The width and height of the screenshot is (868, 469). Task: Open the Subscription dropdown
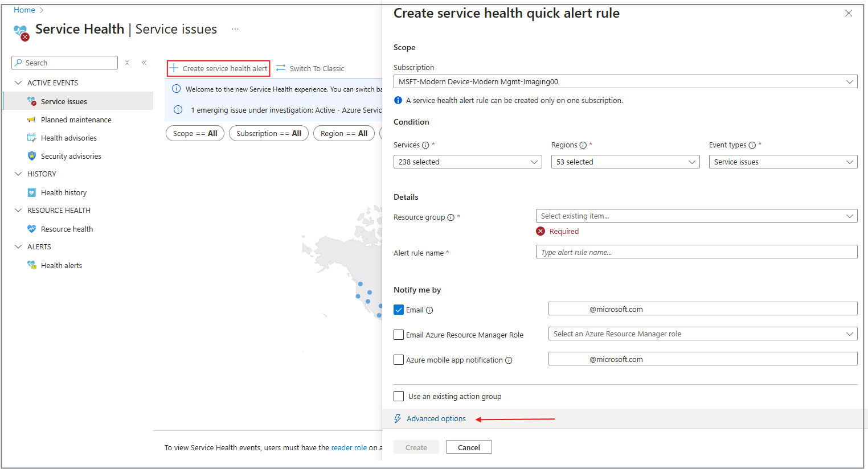point(625,82)
